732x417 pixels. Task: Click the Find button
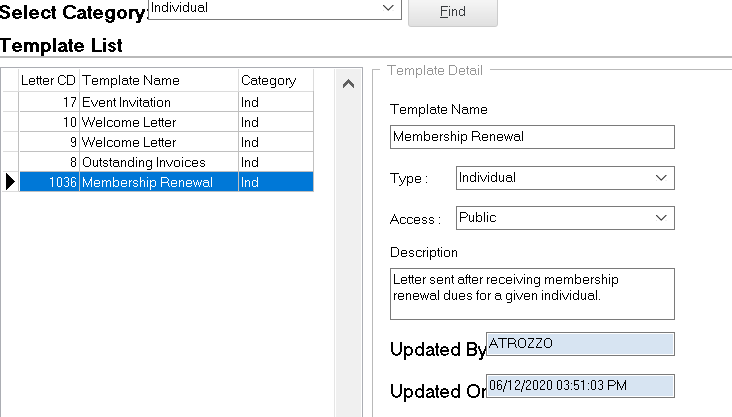(x=452, y=12)
